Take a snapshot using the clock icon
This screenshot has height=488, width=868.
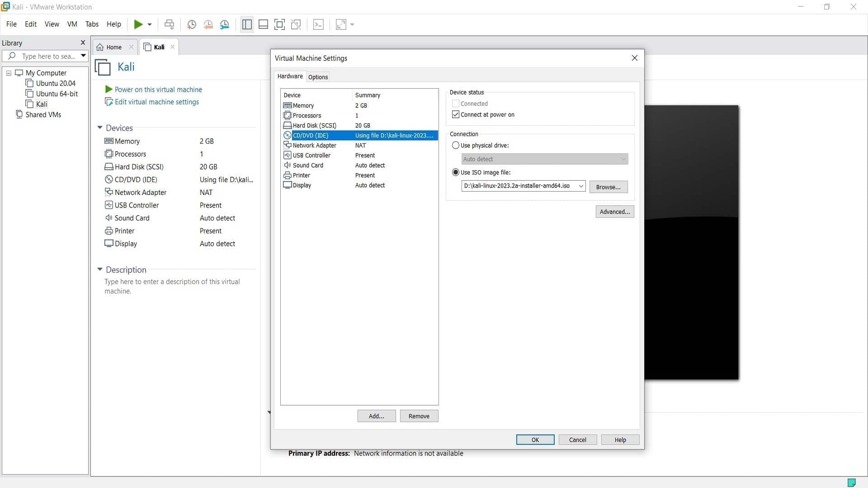click(x=192, y=24)
